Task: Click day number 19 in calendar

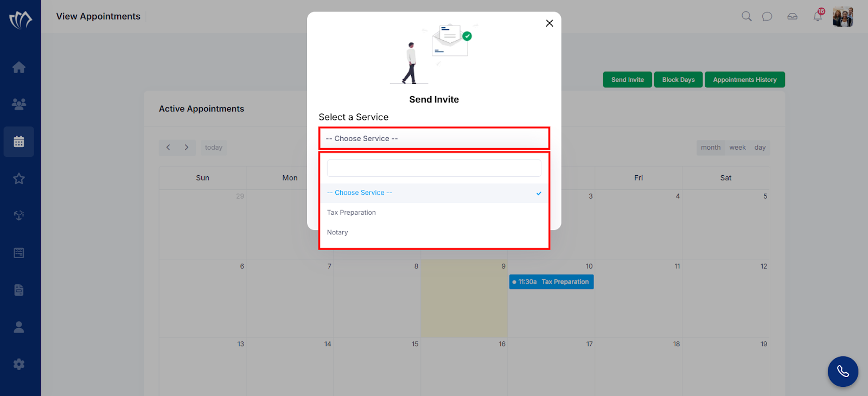Action: point(764,344)
